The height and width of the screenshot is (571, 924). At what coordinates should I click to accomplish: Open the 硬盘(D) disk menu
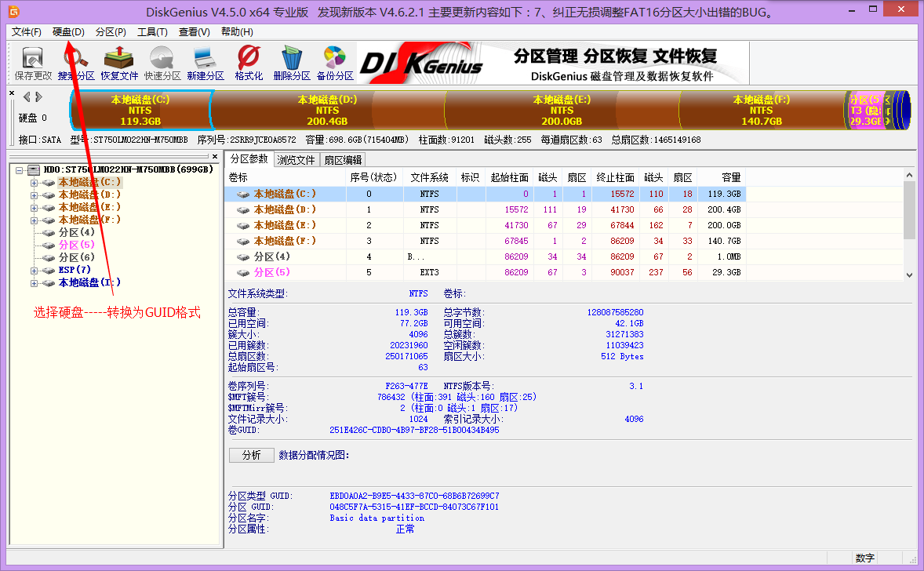(x=68, y=32)
